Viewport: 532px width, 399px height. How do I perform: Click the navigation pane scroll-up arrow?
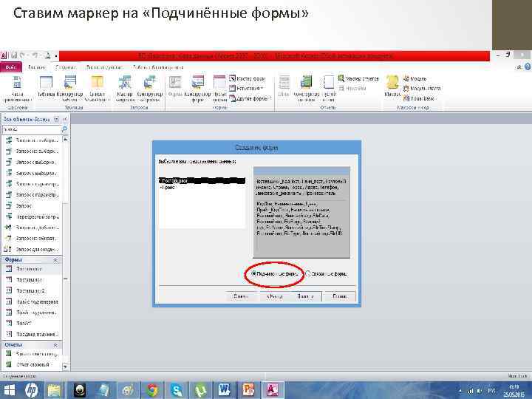[x=65, y=140]
